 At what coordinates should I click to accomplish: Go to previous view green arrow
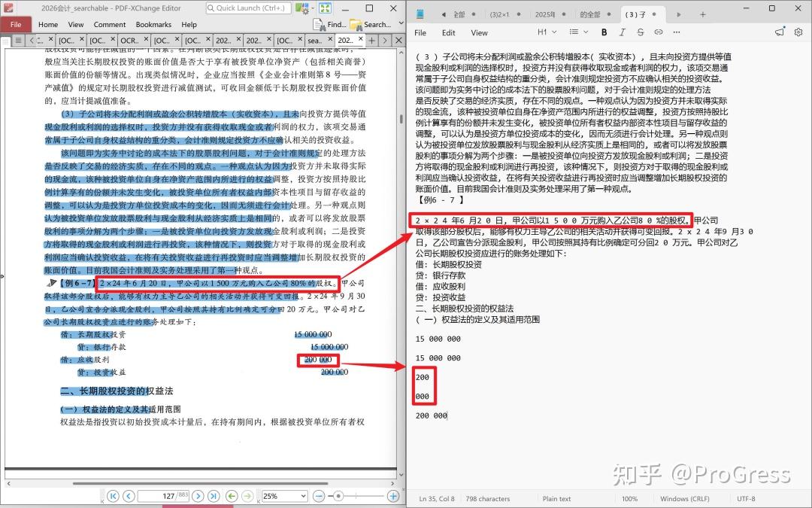click(x=232, y=496)
